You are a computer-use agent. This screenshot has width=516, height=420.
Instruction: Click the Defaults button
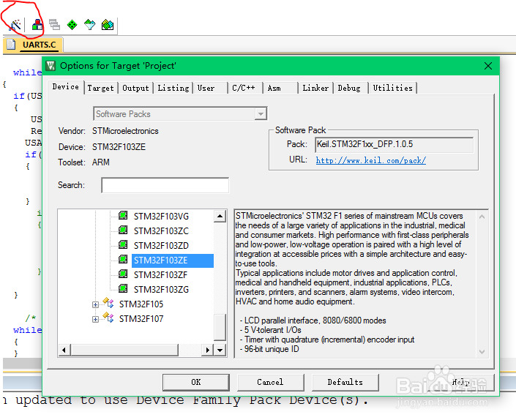coord(345,382)
